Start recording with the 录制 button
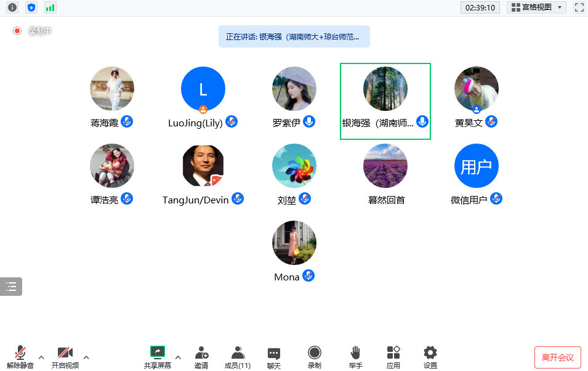Viewport: 588px width, 371px height. click(x=315, y=356)
